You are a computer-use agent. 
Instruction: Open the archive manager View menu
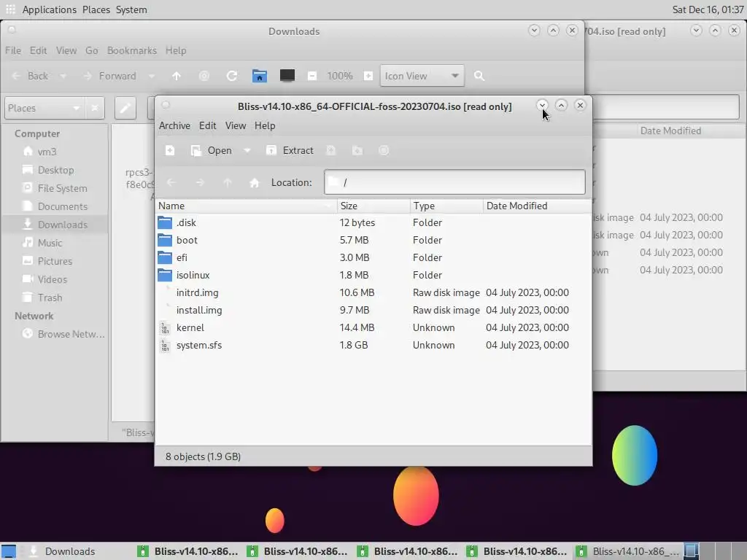[236, 125]
